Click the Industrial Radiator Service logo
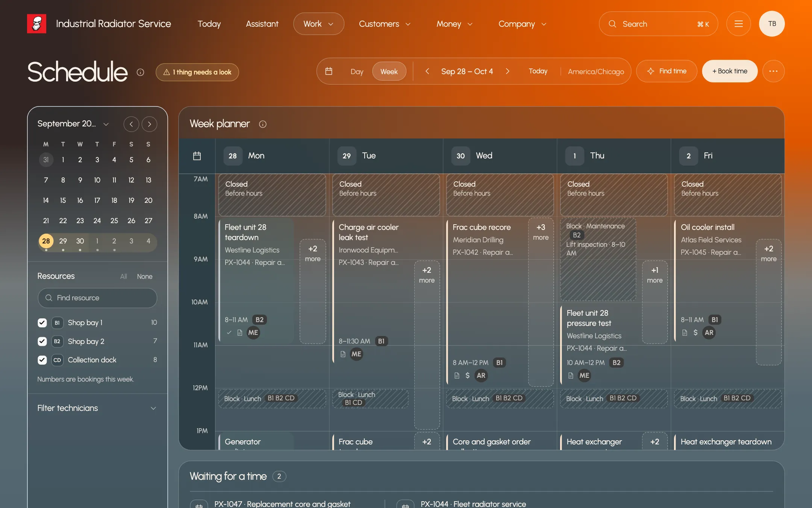The width and height of the screenshot is (812, 508). [36, 24]
